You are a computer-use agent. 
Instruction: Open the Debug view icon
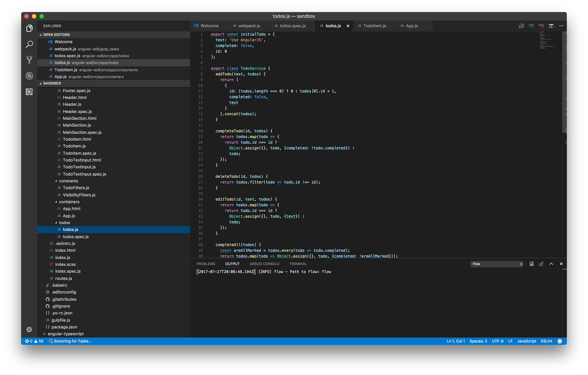29,76
